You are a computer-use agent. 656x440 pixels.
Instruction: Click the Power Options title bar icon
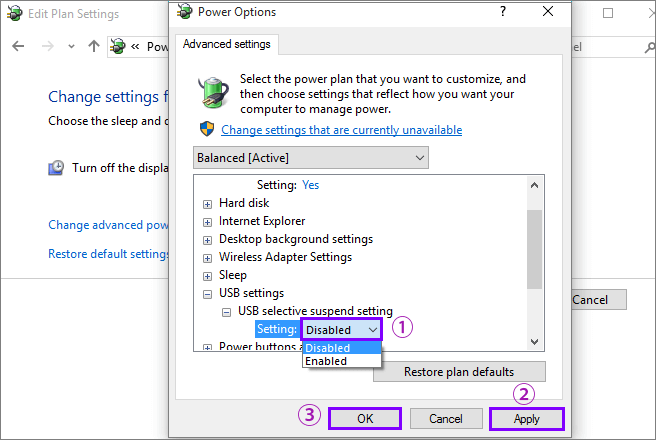(184, 12)
